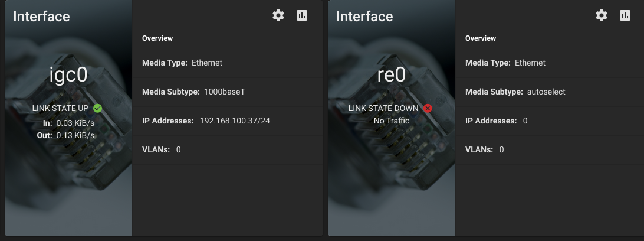Open reports chart icon for re0

tap(625, 16)
